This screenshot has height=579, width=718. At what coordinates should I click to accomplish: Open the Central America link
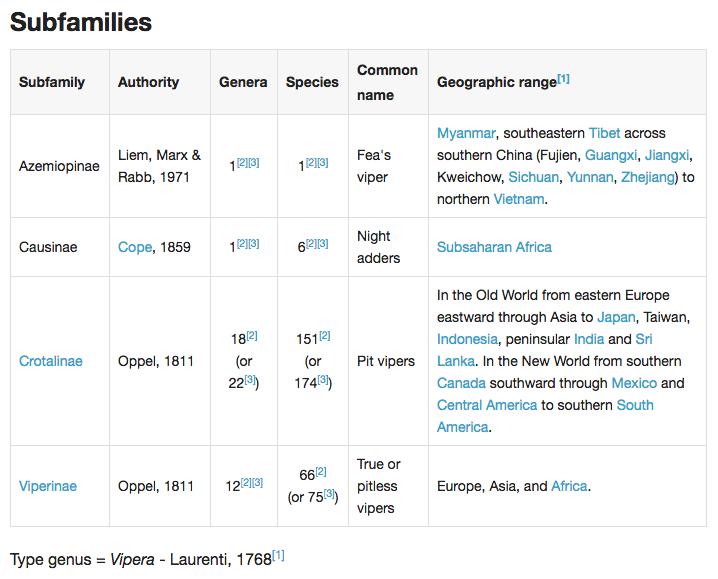(487, 405)
